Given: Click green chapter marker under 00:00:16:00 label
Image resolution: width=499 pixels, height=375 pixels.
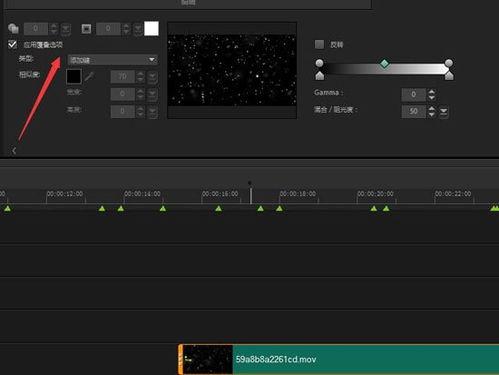Looking at the screenshot, I should point(218,208).
